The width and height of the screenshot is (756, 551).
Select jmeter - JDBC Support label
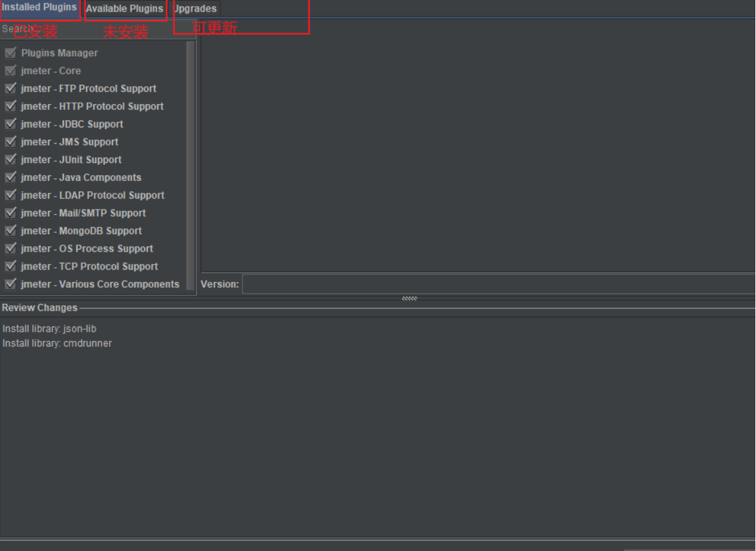pyautogui.click(x=72, y=124)
